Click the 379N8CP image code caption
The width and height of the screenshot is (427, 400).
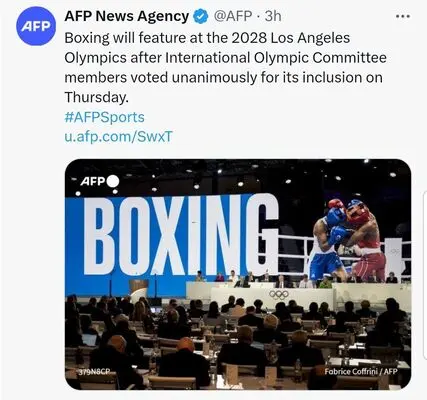94,372
